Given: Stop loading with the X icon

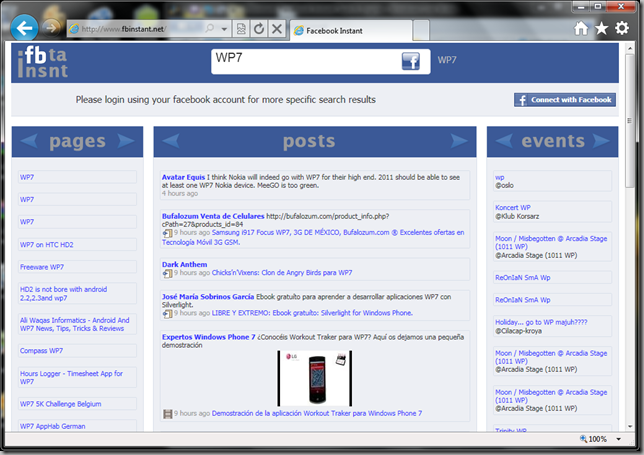Looking at the screenshot, I should (277, 29).
